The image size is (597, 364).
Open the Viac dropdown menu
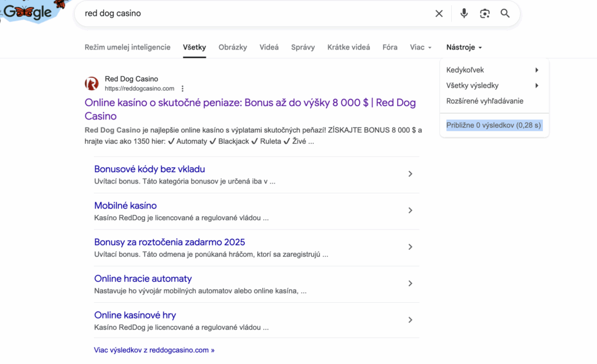pos(420,47)
